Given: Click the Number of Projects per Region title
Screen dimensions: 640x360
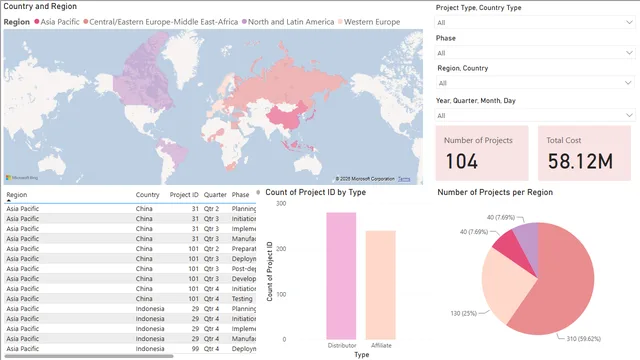Looking at the screenshot, I should click(495, 192).
